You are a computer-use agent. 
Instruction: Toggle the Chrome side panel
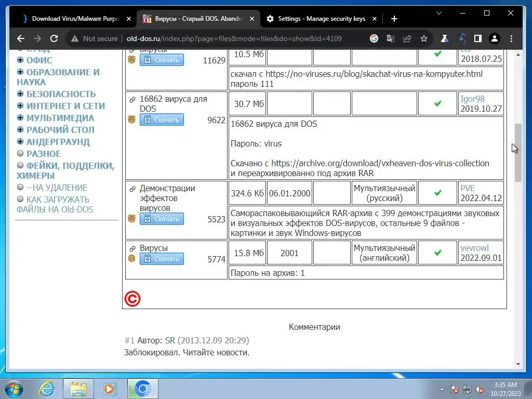point(478,38)
